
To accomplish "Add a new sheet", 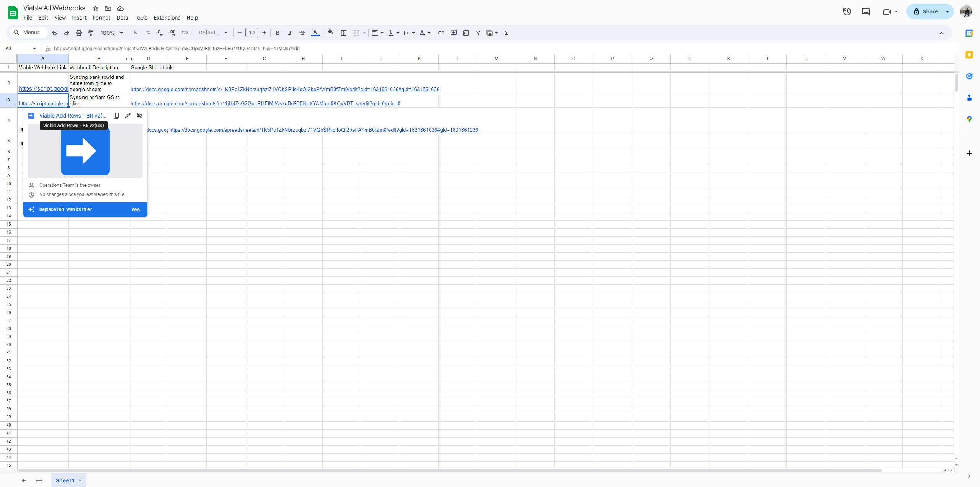I will point(24,480).
